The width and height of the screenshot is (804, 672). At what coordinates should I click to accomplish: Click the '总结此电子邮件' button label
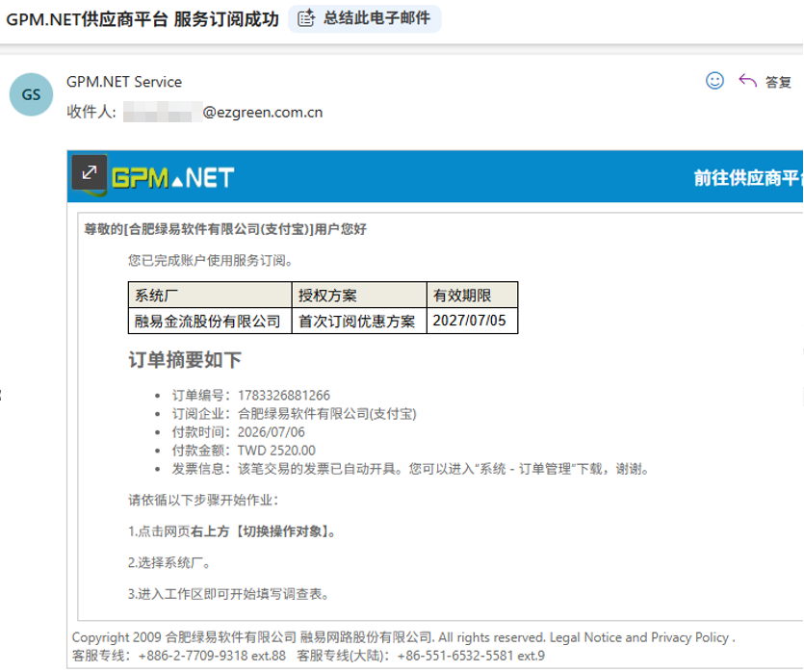376,18
